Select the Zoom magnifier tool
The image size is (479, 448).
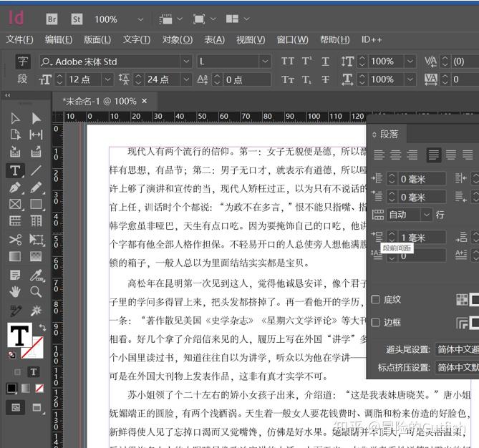[36, 292]
